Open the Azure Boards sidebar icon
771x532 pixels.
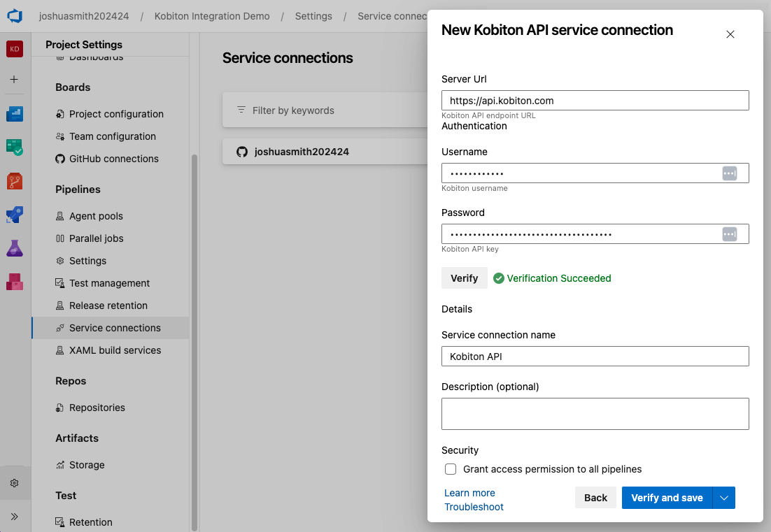pos(15,114)
